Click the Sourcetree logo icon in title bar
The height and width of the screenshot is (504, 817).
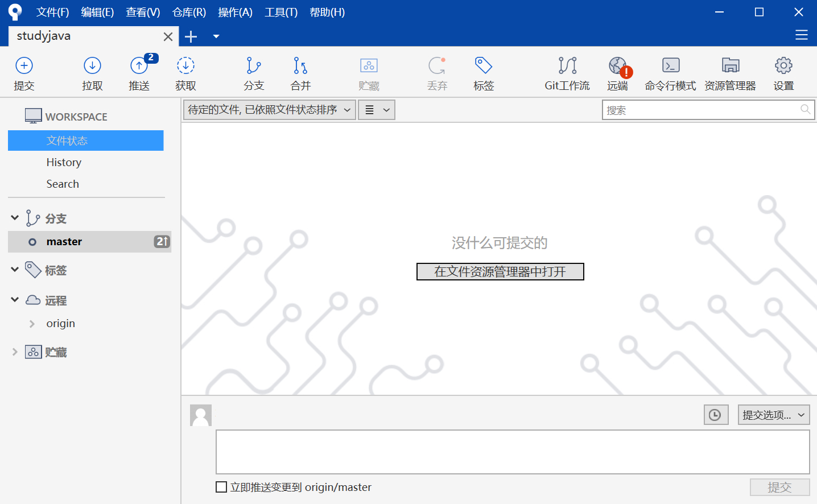pos(15,12)
